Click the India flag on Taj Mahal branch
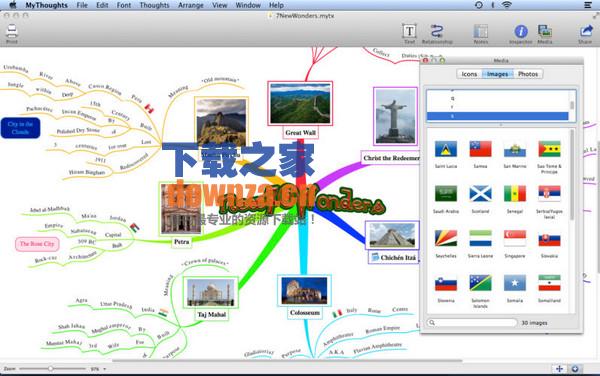Screen dimensions: 600x376 [163, 313]
